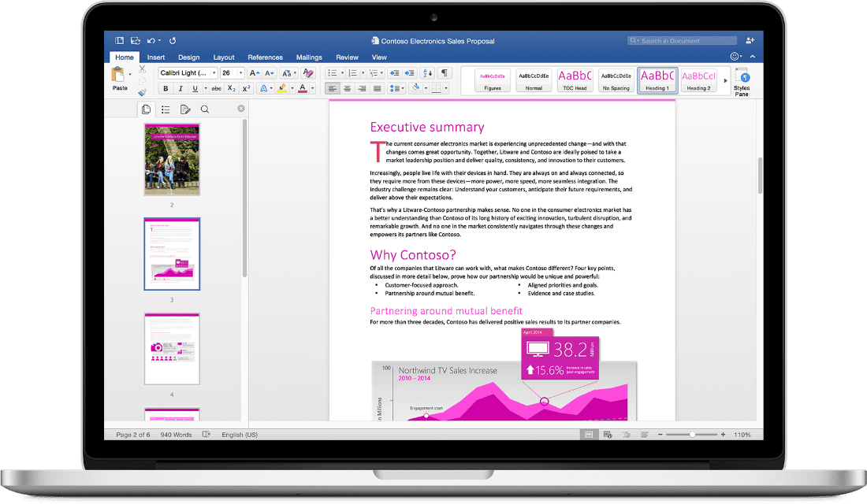This screenshot has width=867, height=504.
Task: Open the font color dropdown arrow
Action: [311, 88]
